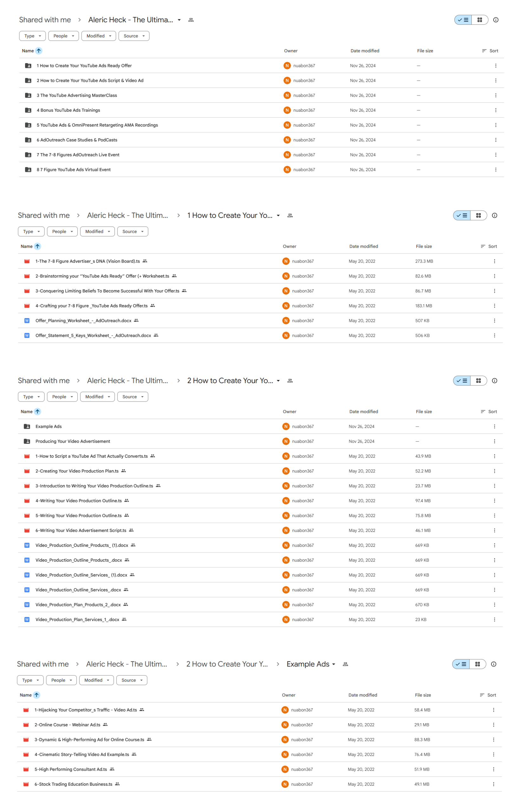Click 'Owner' column header in '2 How to Create Your Yo...' view
The width and height of the screenshot is (520, 812).
[x=289, y=411]
